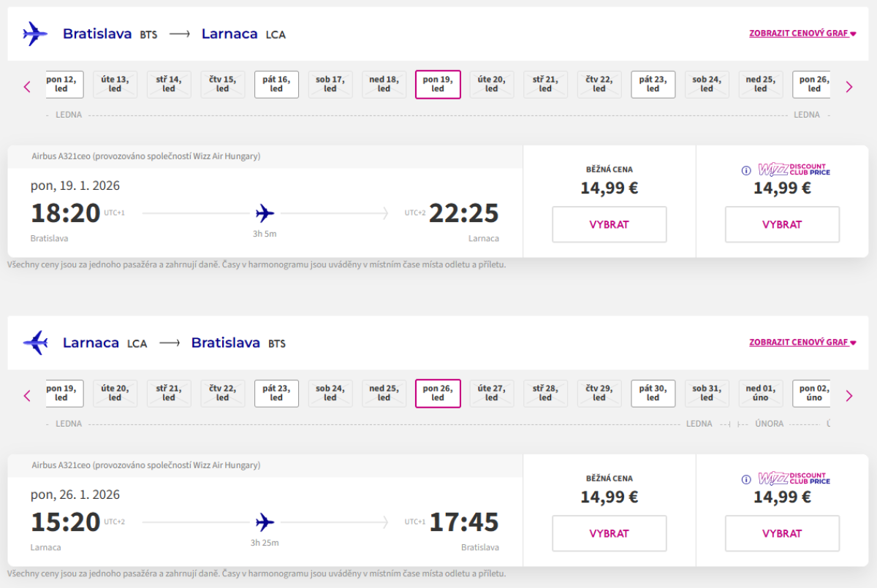877x588 pixels.
Task: Expand return 'Zobrazit cenový graf' price chart
Action: tap(802, 343)
